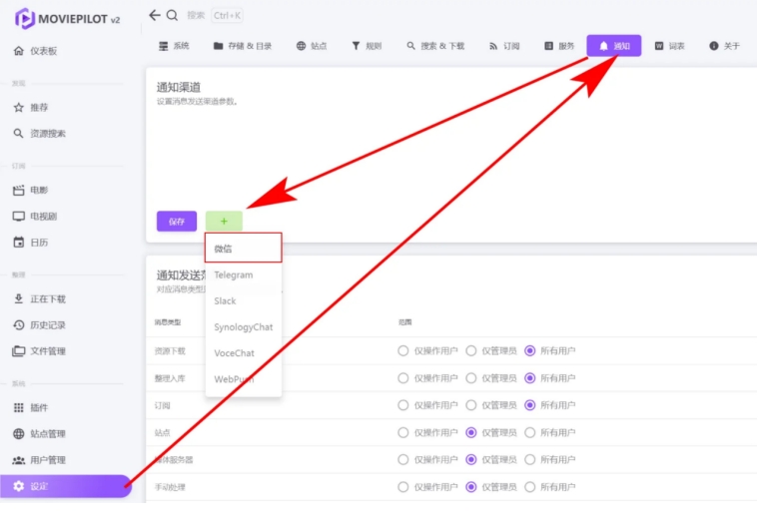Image resolution: width=763 pixels, height=532 pixels.
Task: Open 用户管理 user management in sidebar
Action: click(39, 460)
